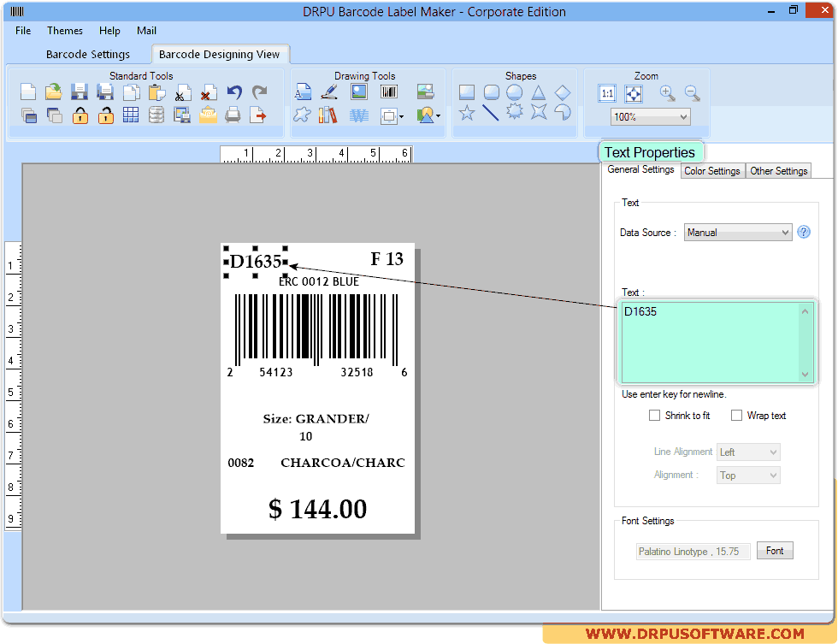Screen dimensions: 838x644
Task: Maximize the application window
Action: (x=794, y=10)
